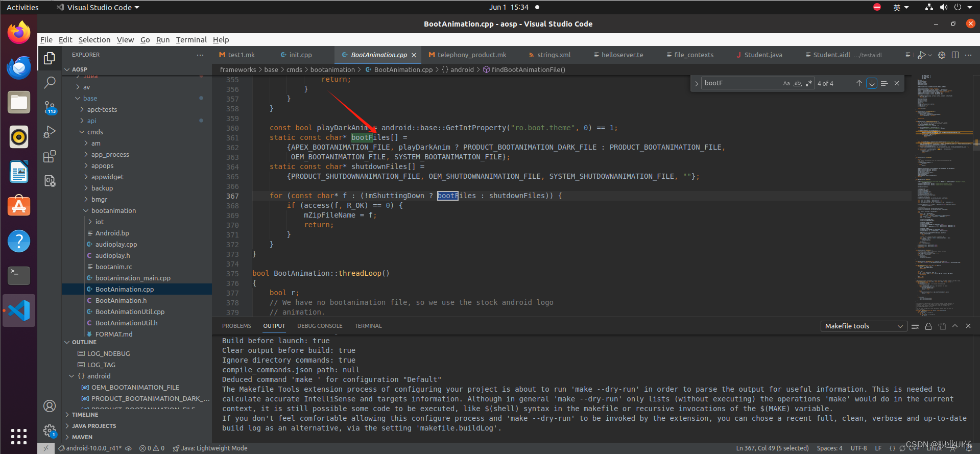Click the publish changes cloud icon
The image size is (980, 454).
point(129,448)
